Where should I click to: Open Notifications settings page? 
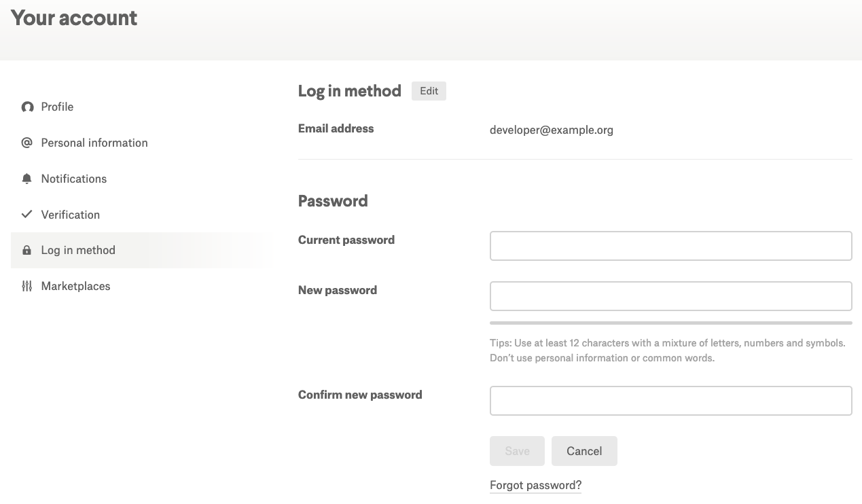74,179
